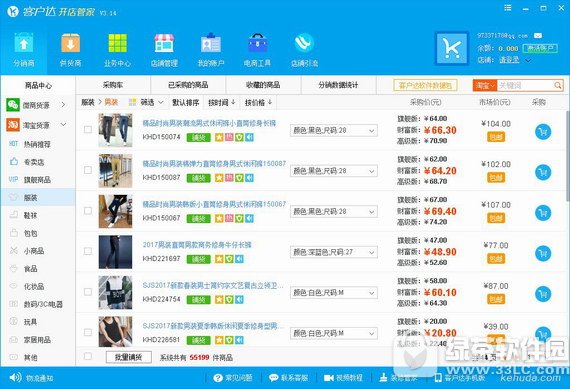The height and width of the screenshot is (389, 570).
Task: Click 铺货 button on KHD221697 row
Action: pyautogui.click(x=198, y=259)
